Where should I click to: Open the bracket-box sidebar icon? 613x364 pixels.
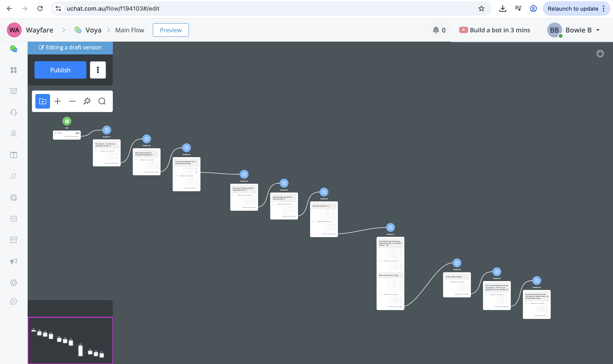point(13,219)
